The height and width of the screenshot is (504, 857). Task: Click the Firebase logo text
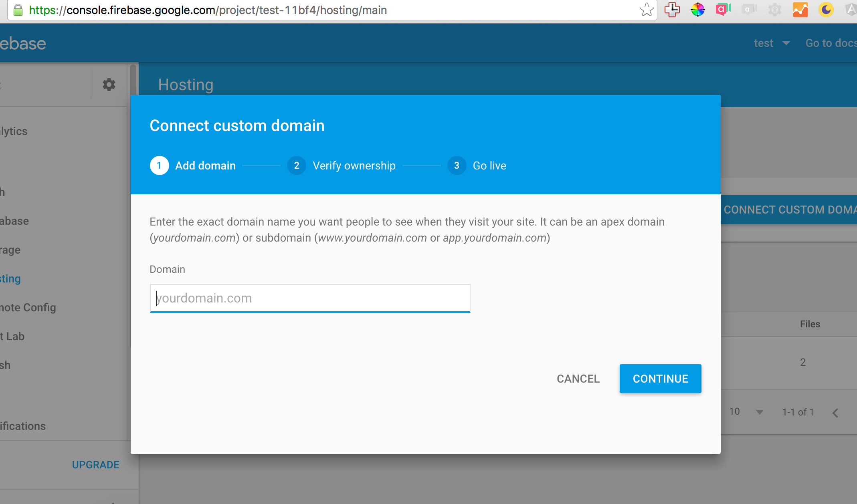point(23,43)
